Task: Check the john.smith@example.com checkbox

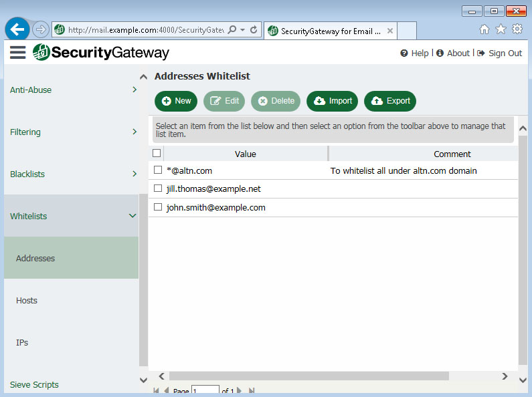Action: [158, 207]
